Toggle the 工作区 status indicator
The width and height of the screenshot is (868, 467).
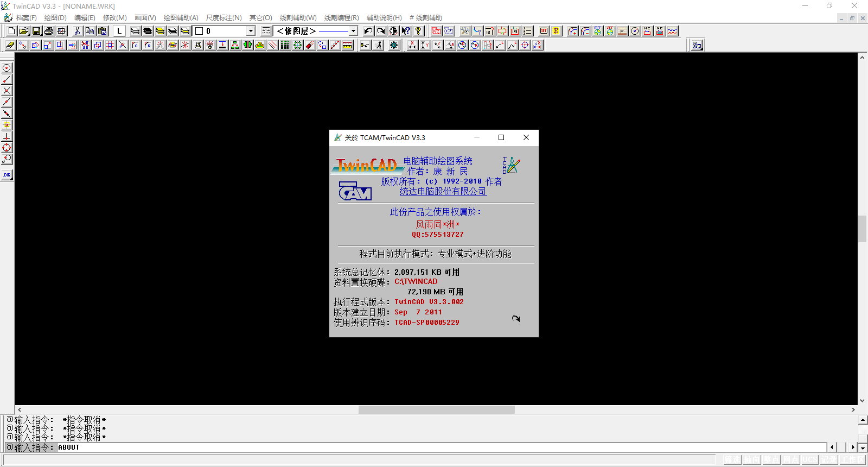853,460
